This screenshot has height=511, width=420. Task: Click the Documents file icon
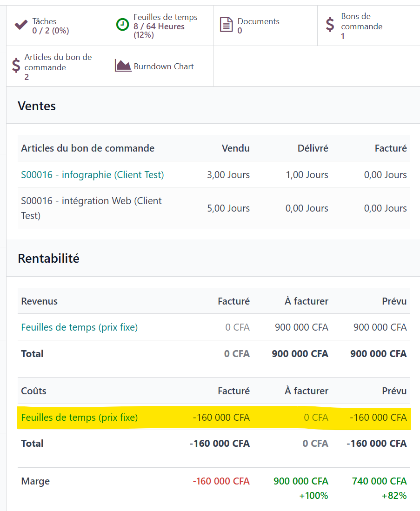pyautogui.click(x=227, y=25)
